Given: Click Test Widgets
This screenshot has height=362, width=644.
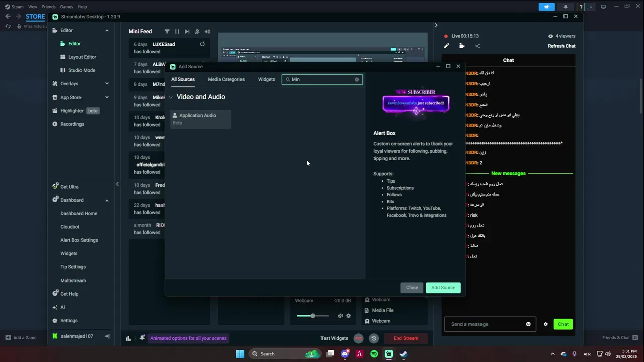Looking at the screenshot, I should coord(334,338).
